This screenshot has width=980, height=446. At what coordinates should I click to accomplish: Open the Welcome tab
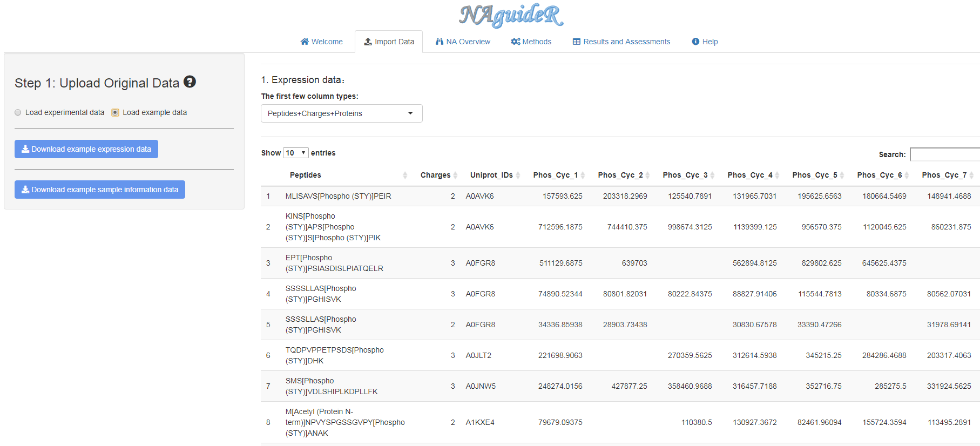322,42
